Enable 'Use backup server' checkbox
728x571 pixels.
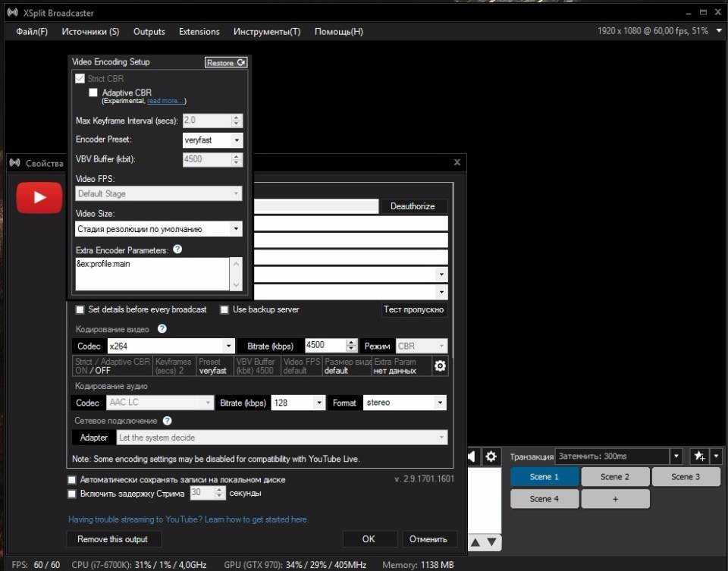point(224,309)
